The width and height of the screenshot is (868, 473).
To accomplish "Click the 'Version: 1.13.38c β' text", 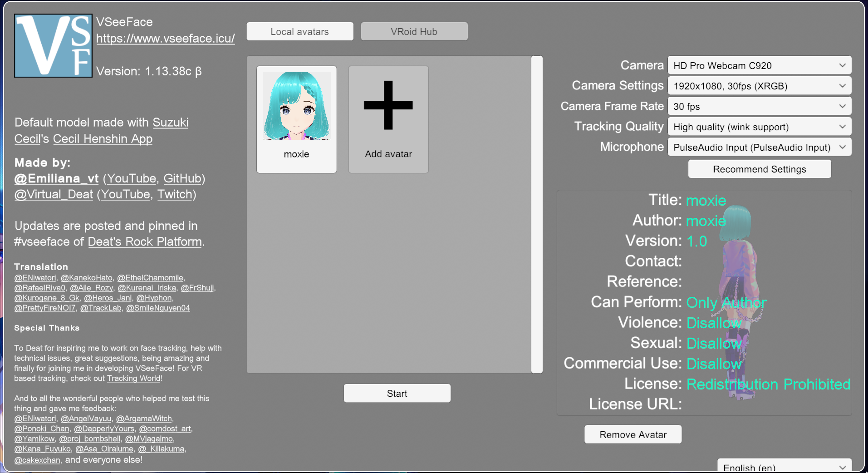I will 149,71.
